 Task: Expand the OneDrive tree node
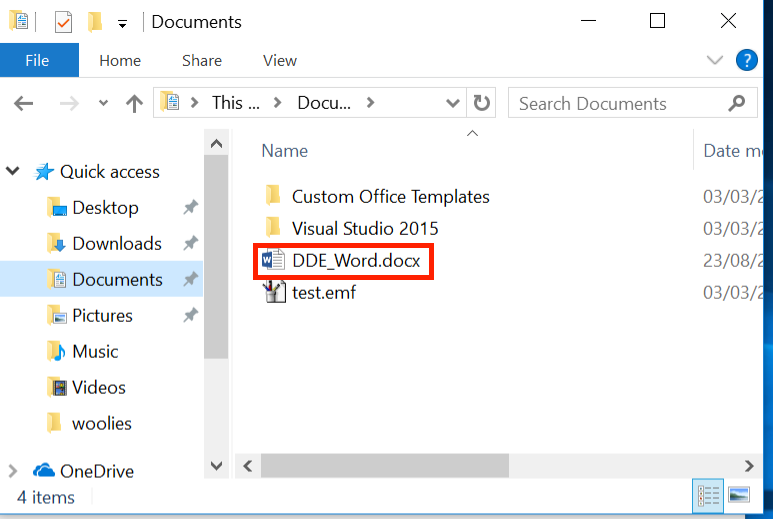(13, 471)
